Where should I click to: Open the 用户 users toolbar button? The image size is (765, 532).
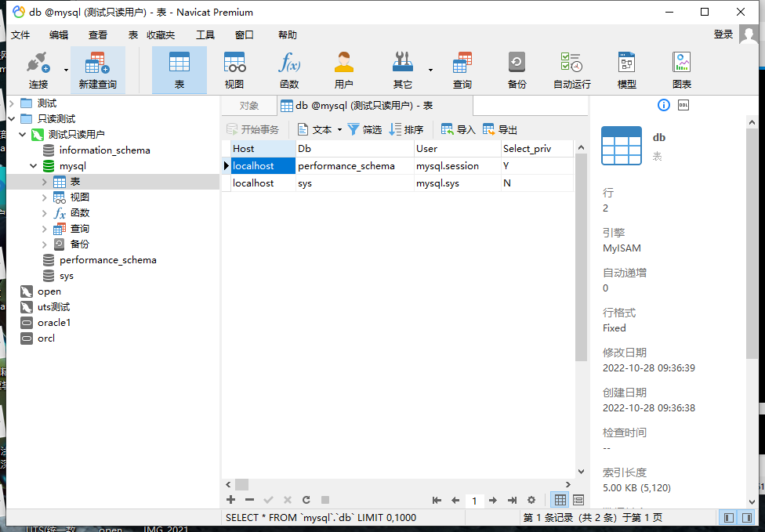pos(344,71)
